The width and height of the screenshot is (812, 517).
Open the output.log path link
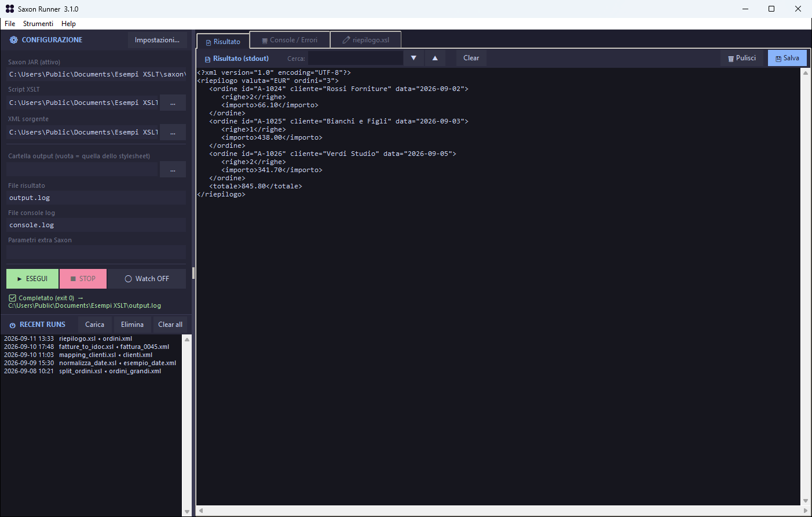85,305
